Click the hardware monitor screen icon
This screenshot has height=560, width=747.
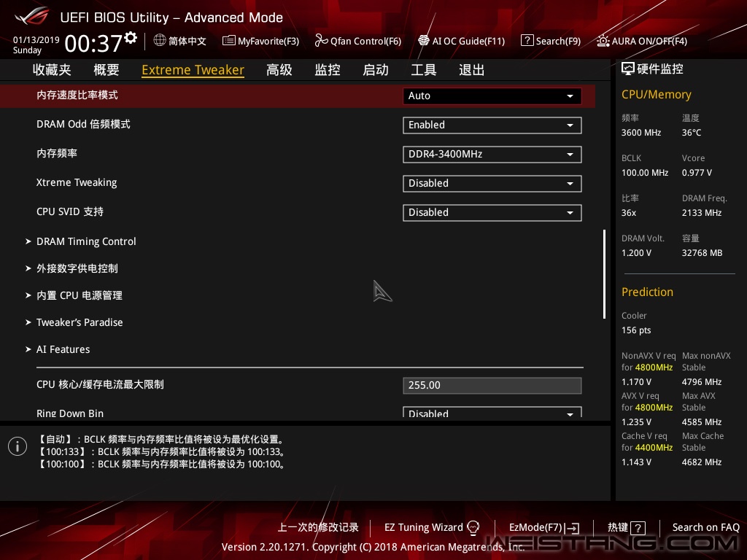pyautogui.click(x=628, y=69)
